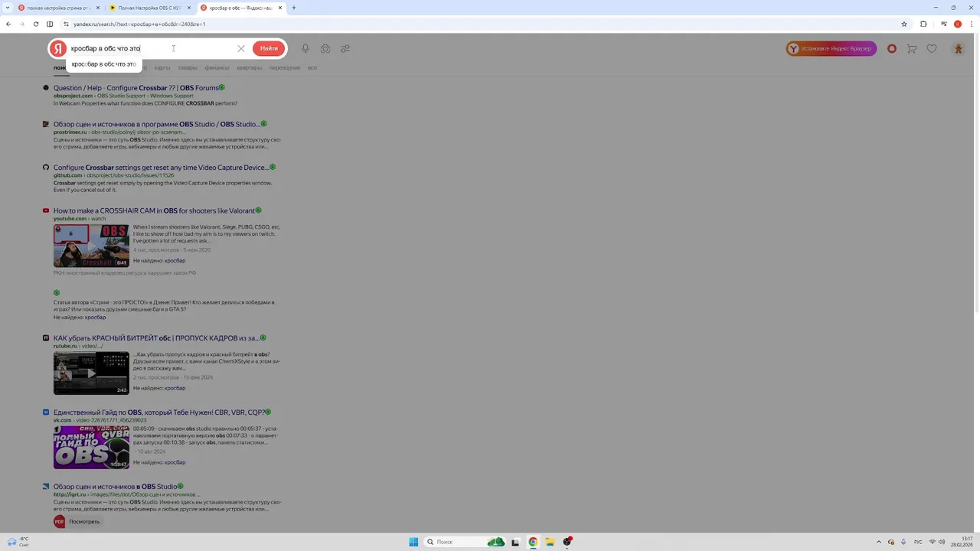Open Chrome three-dot menu

tap(972, 24)
